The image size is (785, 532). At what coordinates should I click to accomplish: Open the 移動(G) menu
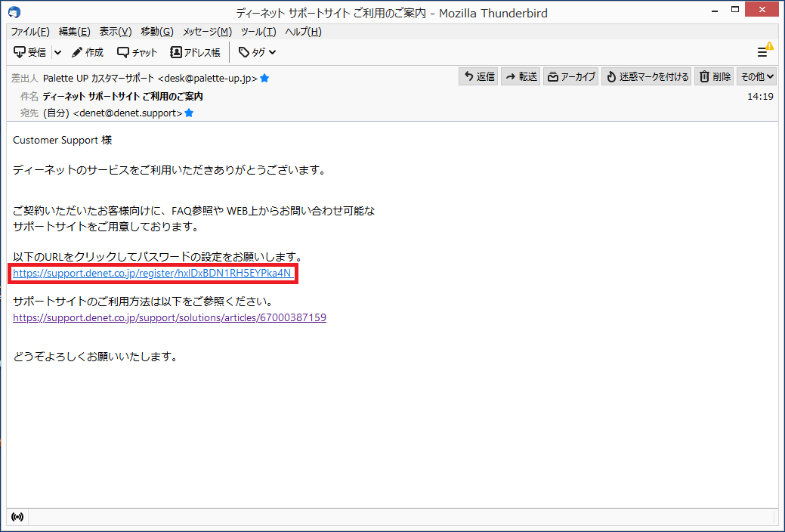click(157, 32)
